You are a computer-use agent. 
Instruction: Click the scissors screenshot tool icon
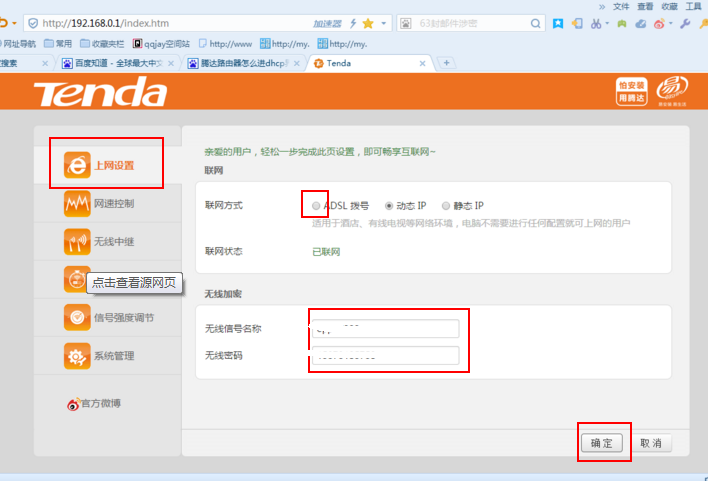coord(596,23)
